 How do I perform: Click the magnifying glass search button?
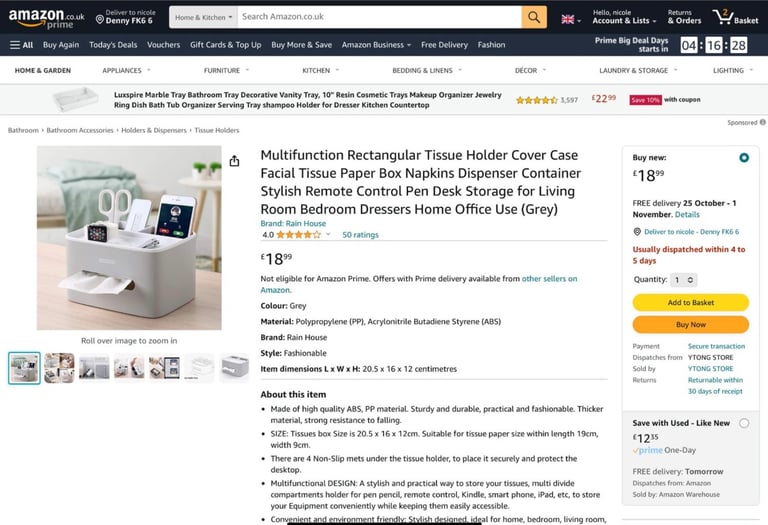point(534,17)
